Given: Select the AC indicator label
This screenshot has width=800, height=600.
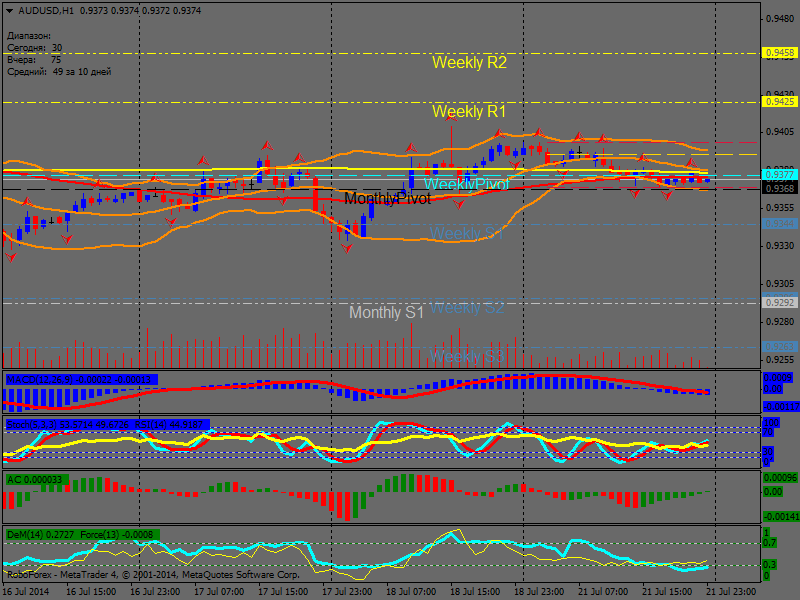Looking at the screenshot, I should (13, 480).
